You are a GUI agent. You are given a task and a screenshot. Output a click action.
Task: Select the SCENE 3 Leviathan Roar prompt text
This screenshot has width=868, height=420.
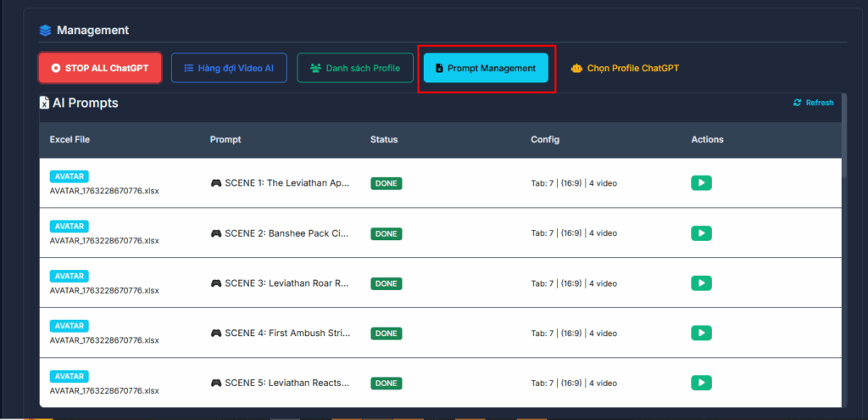pyautogui.click(x=287, y=283)
